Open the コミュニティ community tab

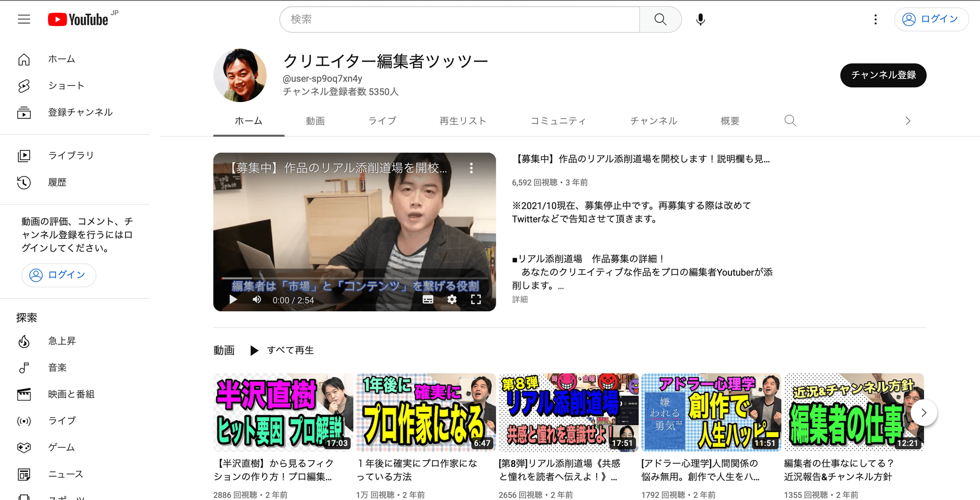(558, 120)
